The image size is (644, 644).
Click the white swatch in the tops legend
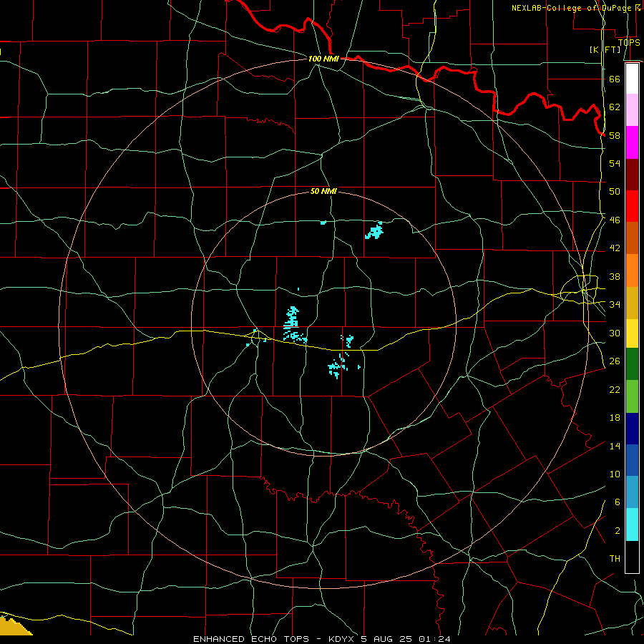click(632, 79)
